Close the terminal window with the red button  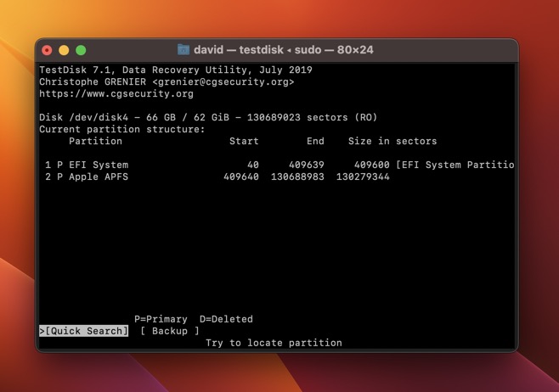click(47, 50)
